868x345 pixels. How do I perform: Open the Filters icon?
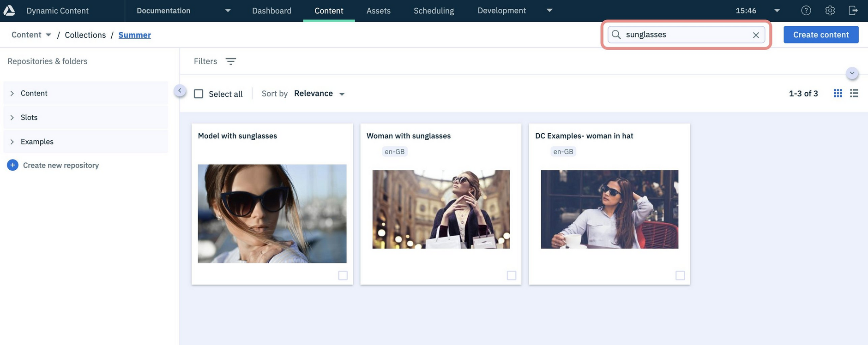(x=231, y=61)
